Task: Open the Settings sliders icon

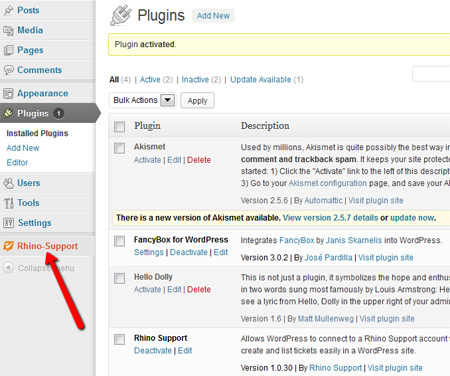Action: point(8,223)
